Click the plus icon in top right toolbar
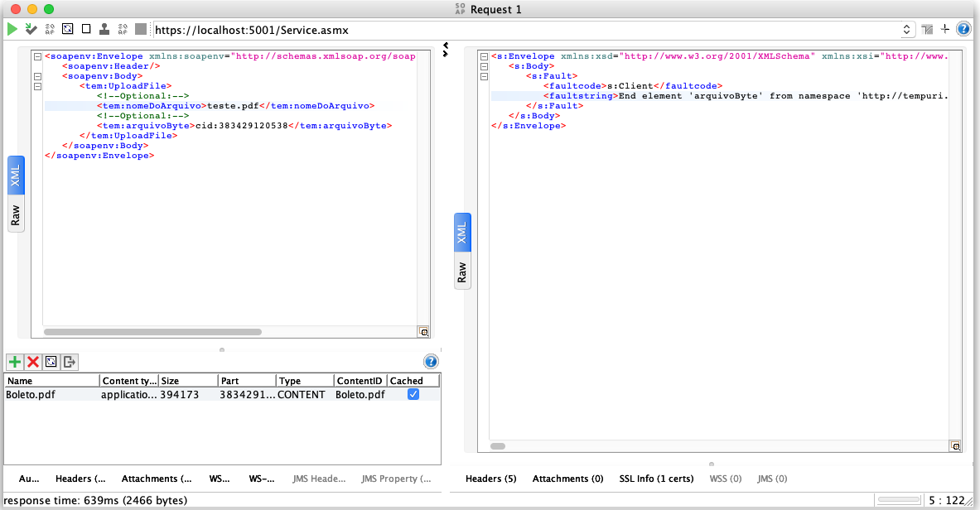The image size is (980, 510). click(x=945, y=29)
